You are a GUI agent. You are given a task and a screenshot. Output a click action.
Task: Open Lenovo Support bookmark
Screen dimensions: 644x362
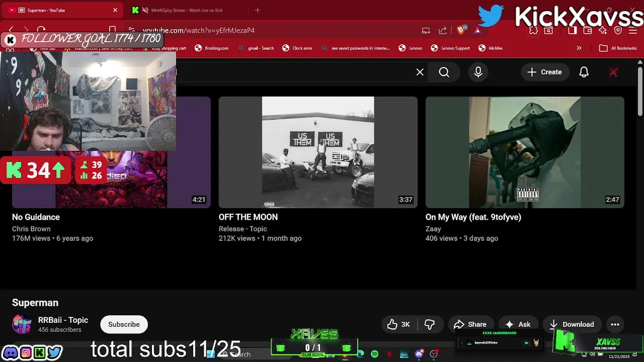point(450,48)
